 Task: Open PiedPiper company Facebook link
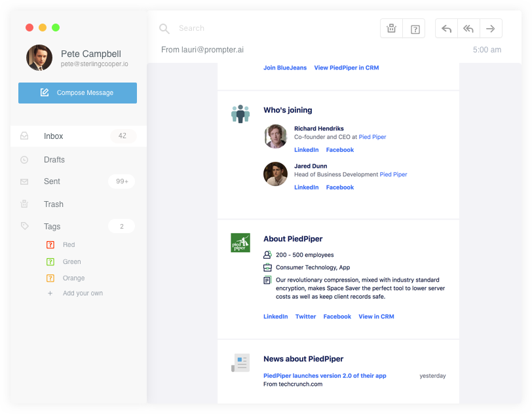(x=337, y=316)
